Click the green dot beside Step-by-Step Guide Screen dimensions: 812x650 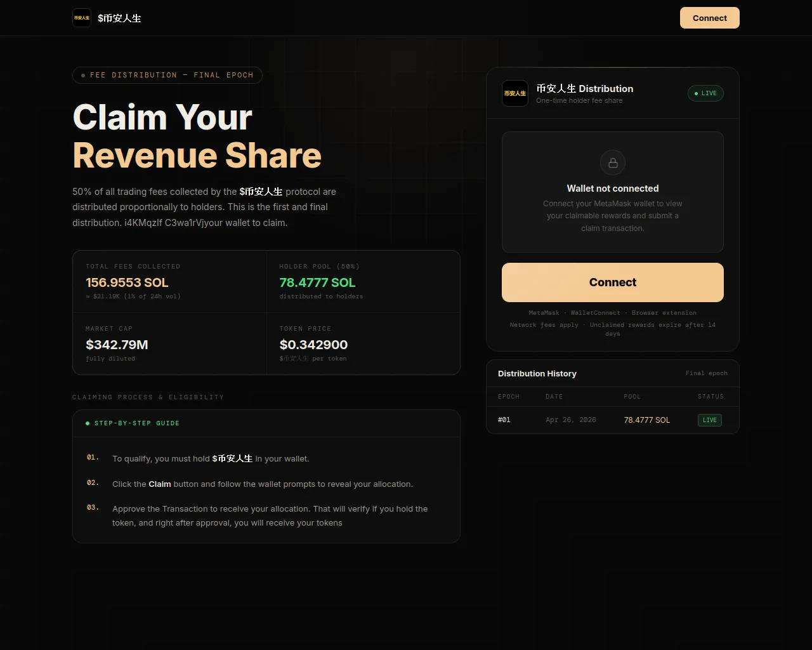(x=88, y=423)
